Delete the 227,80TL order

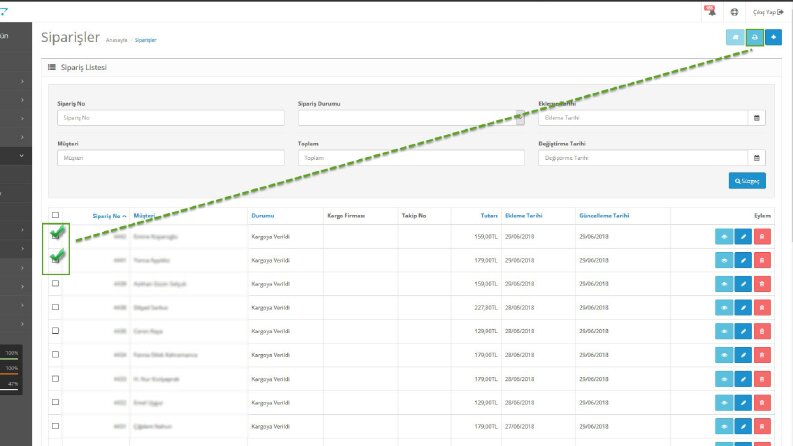(762, 307)
